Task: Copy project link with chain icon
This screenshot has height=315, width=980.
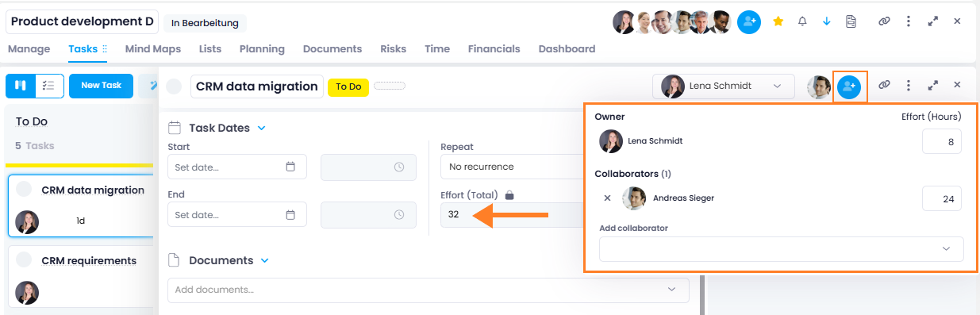Action: pyautogui.click(x=884, y=21)
